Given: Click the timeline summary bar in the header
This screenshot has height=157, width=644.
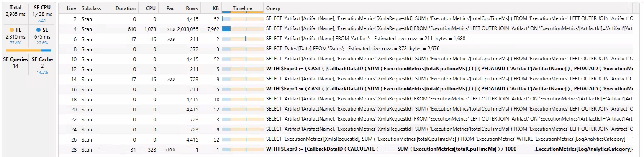Looking at the screenshot, I should pyautogui.click(x=243, y=12).
